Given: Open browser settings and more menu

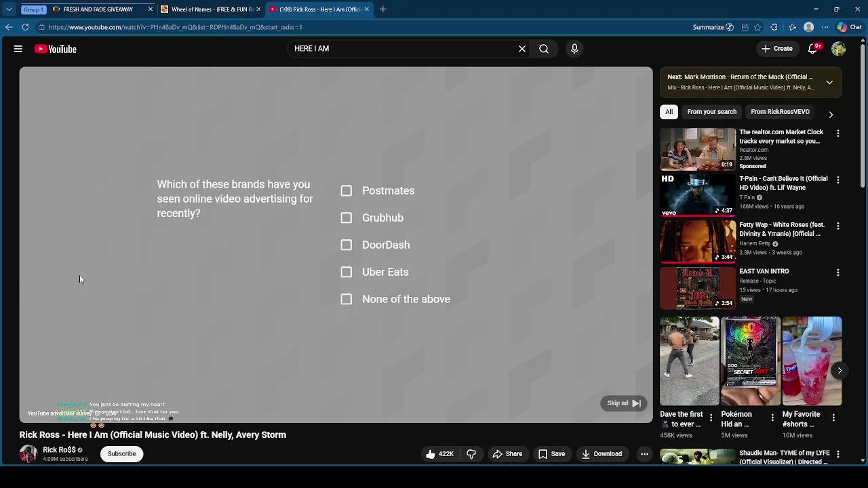Looking at the screenshot, I should [825, 27].
